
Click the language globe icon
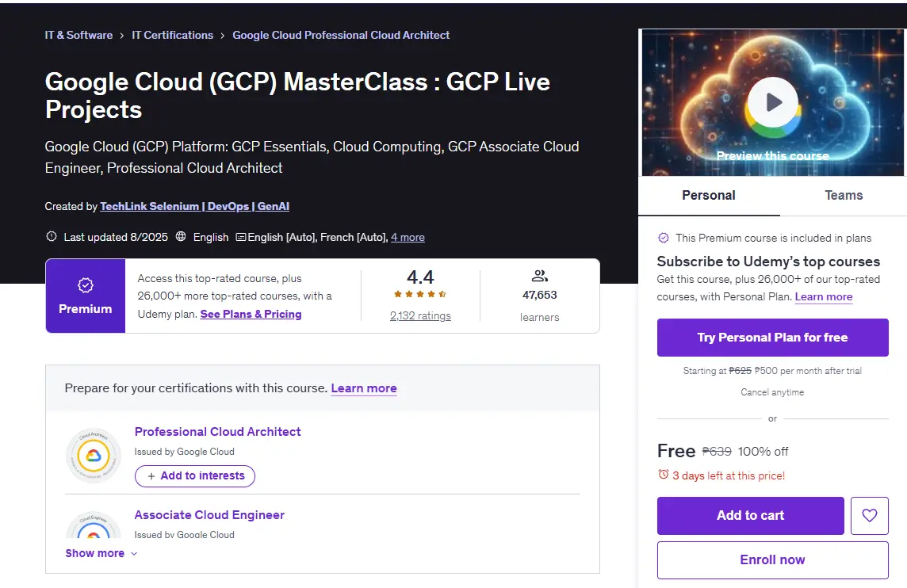point(181,236)
